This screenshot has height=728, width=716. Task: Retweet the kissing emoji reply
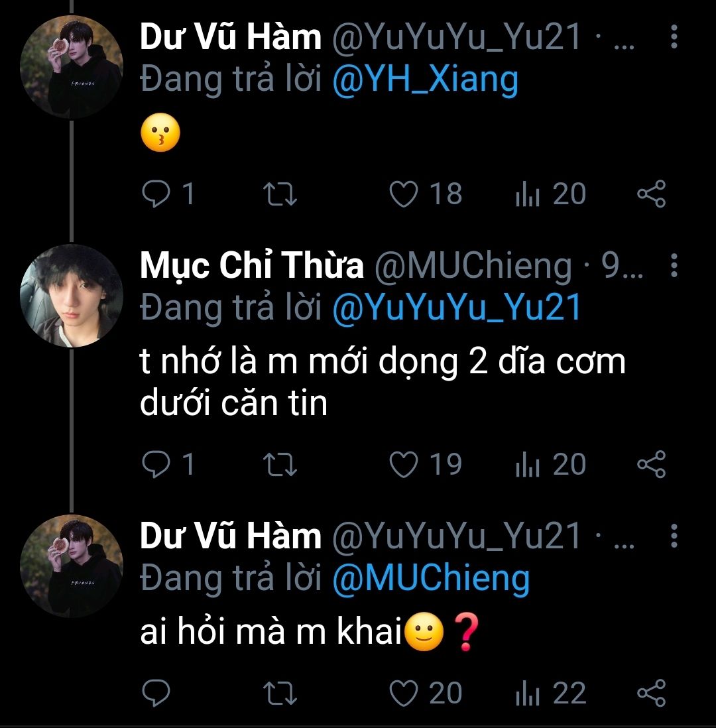[x=281, y=194]
